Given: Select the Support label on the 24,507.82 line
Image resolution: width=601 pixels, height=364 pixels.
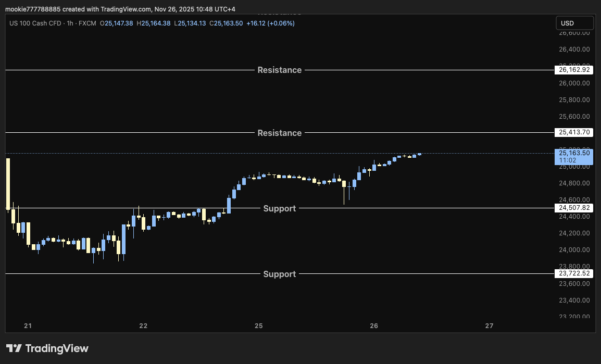Looking at the screenshot, I should (x=279, y=208).
